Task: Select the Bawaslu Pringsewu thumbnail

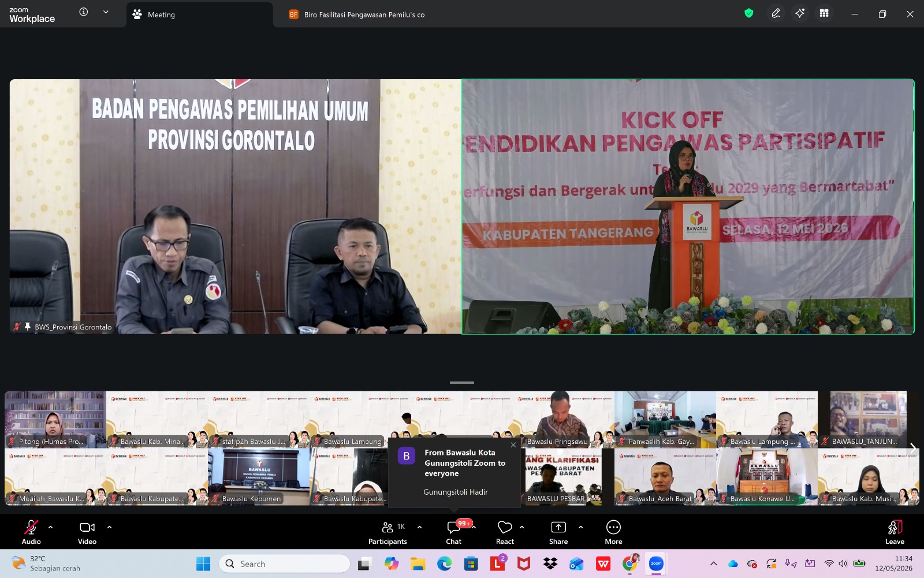Action: (564, 420)
